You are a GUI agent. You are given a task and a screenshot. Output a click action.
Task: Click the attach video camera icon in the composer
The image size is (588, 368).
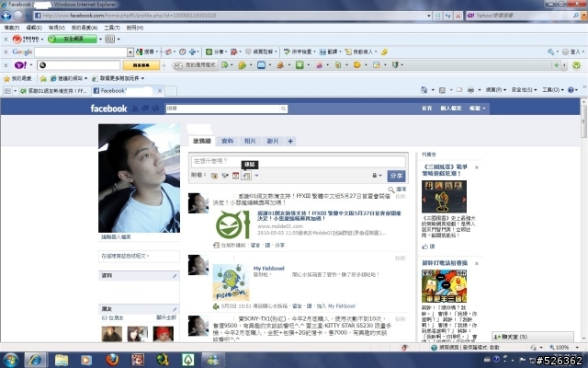tap(225, 176)
